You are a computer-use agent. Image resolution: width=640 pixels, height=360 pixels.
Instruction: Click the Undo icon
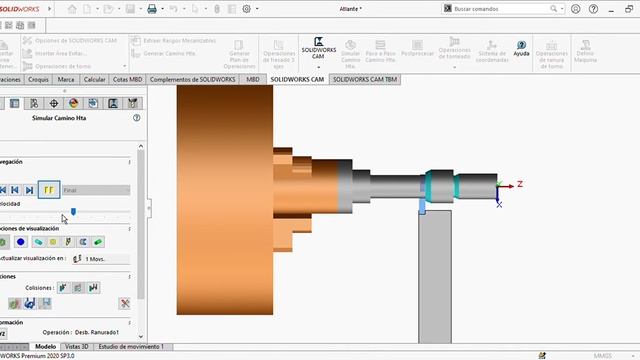click(x=173, y=9)
